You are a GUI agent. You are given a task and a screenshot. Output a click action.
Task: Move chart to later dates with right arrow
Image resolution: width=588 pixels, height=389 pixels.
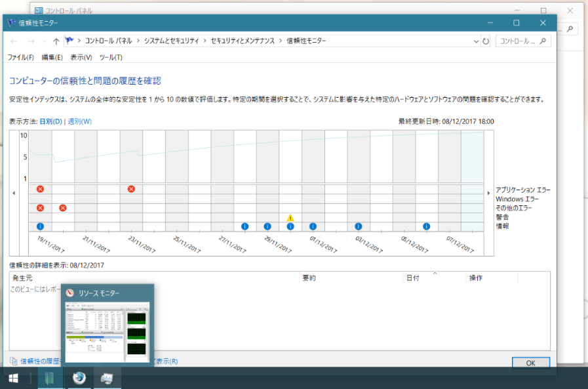488,193
